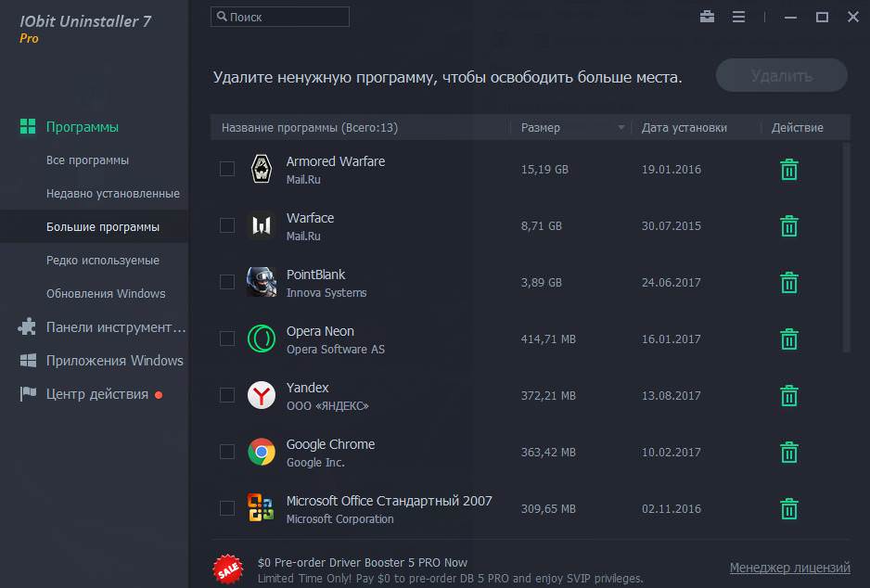
Task: Click the Microsoft Office icon
Action: pyautogui.click(x=261, y=507)
